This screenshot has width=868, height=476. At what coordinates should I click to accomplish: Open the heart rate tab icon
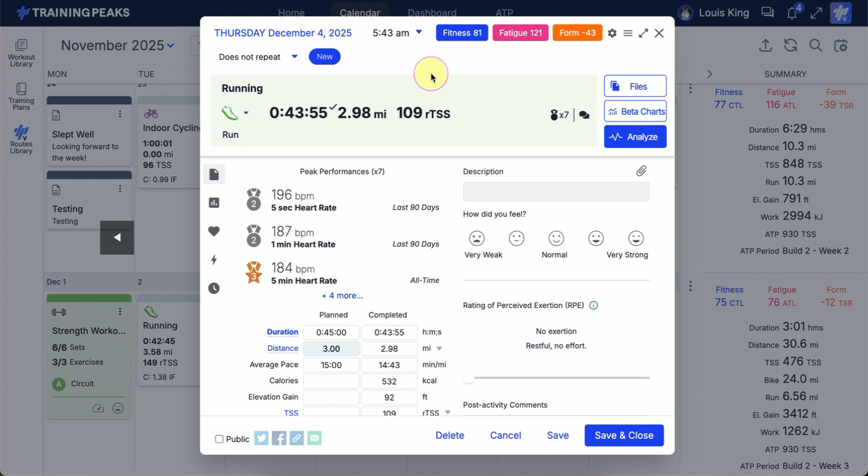[214, 231]
